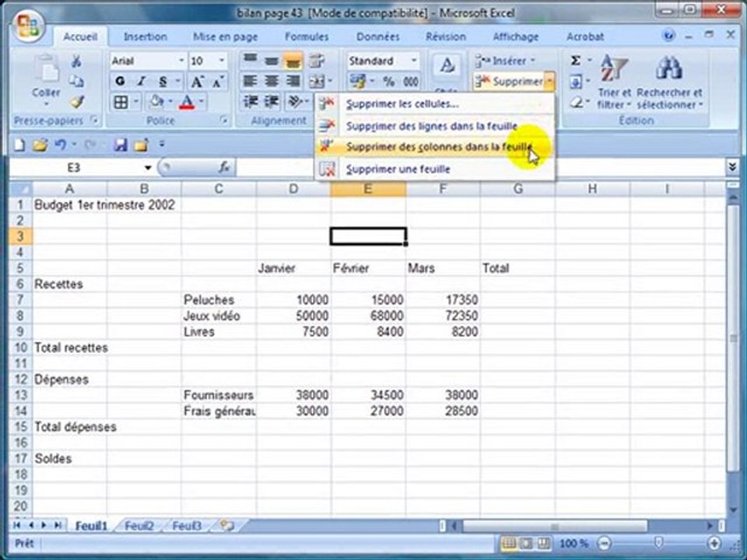Click the open folder quick access icon
Viewport: 747px width, 560px height.
tap(40, 145)
